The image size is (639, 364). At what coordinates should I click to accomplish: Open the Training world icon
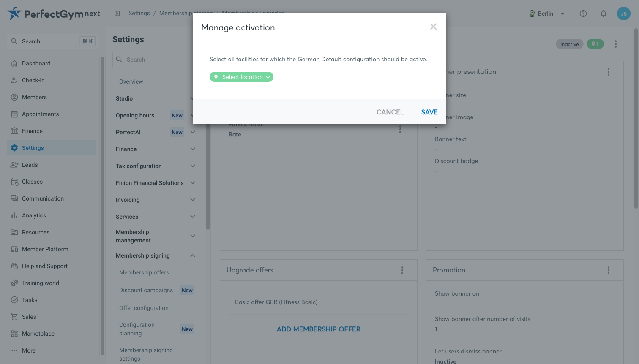14,283
